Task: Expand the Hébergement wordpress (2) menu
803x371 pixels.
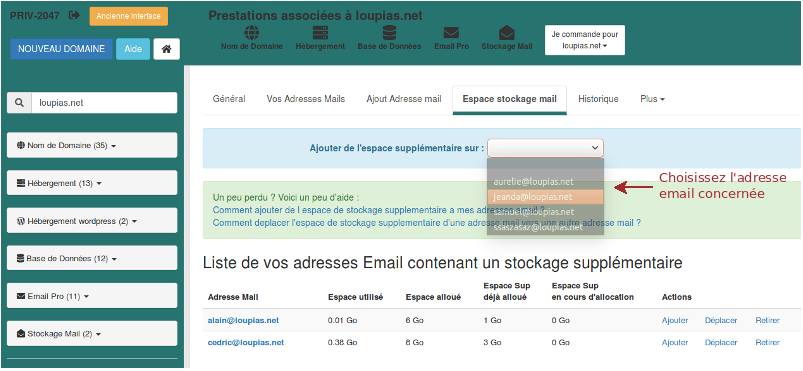Action: click(92, 221)
